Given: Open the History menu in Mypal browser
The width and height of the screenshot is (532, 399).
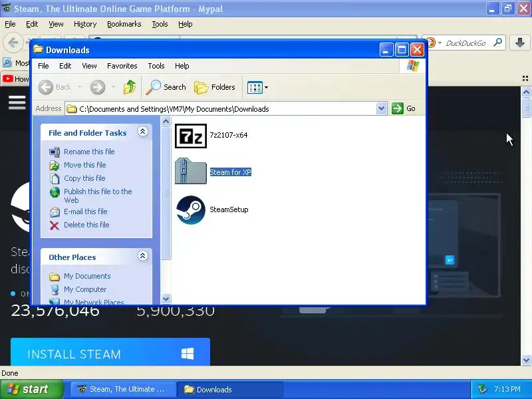Looking at the screenshot, I should (85, 24).
